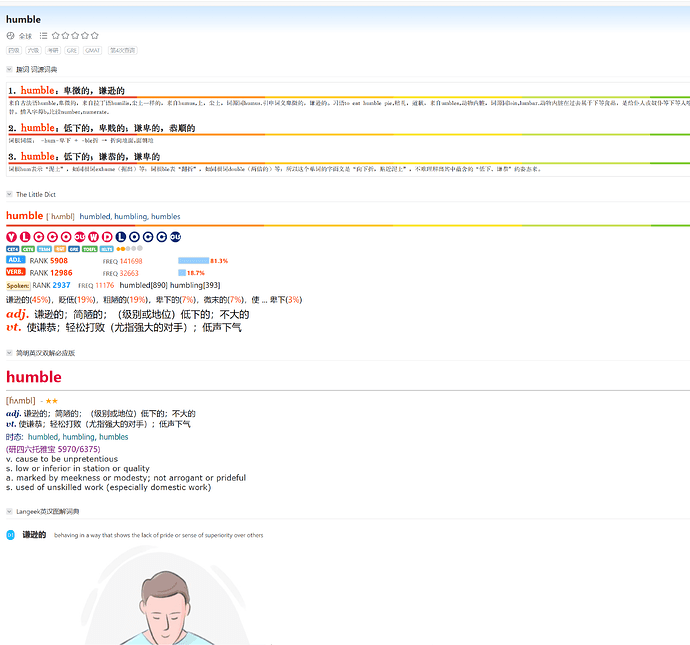Screen dimensions: 690x645
Task: Collapse the 简明英汉双解必应版 section
Action: point(9,352)
